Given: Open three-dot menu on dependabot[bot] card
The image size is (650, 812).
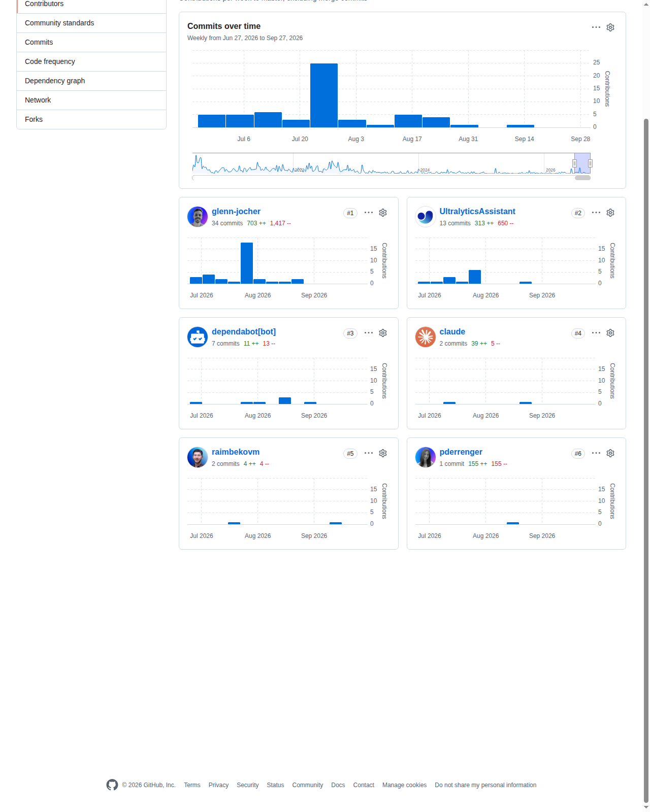Looking at the screenshot, I should (x=369, y=333).
